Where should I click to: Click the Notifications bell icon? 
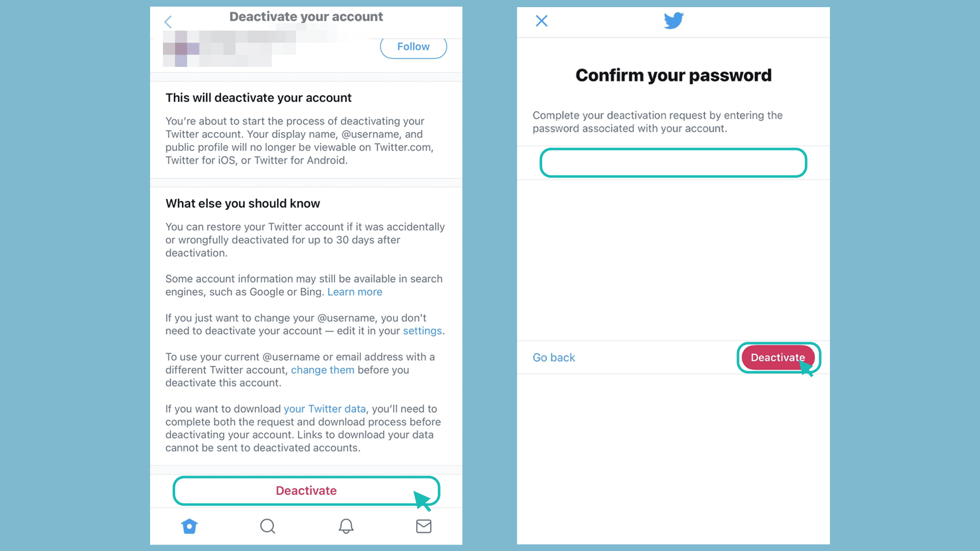tap(345, 526)
